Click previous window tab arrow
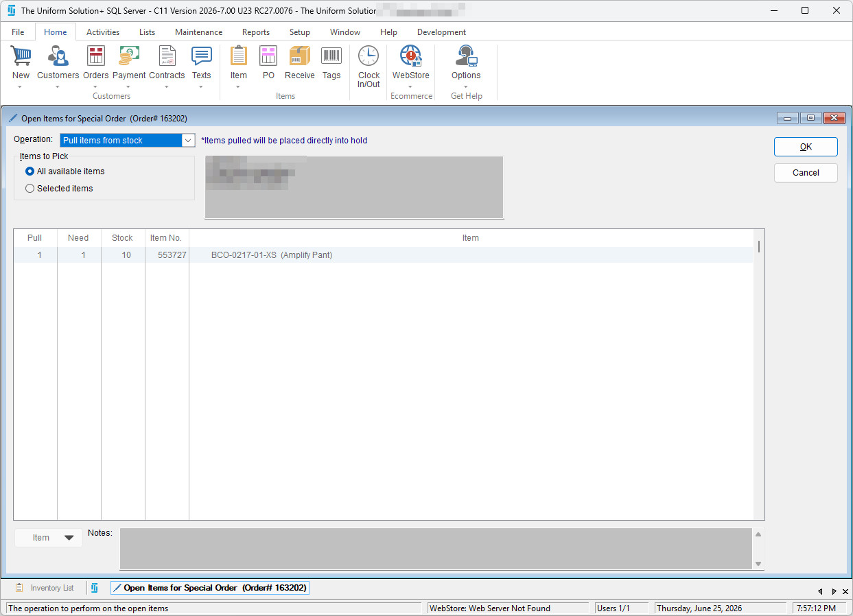The image size is (853, 616). coord(819,591)
